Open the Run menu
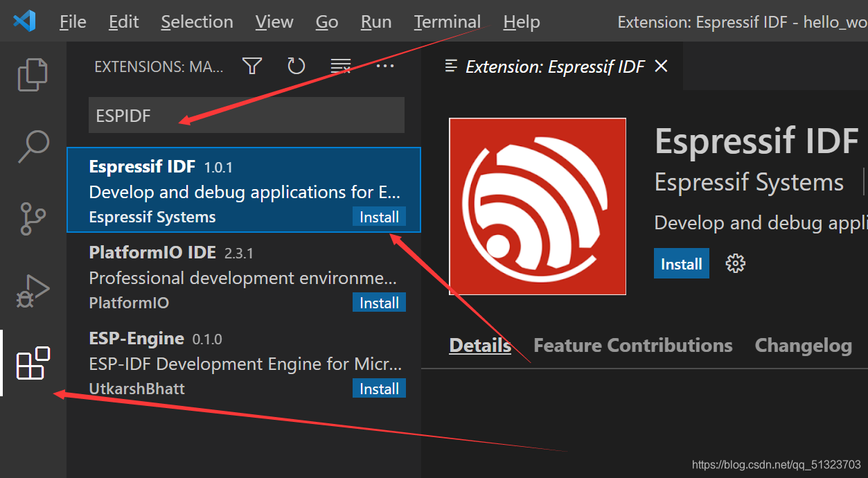 click(x=376, y=22)
